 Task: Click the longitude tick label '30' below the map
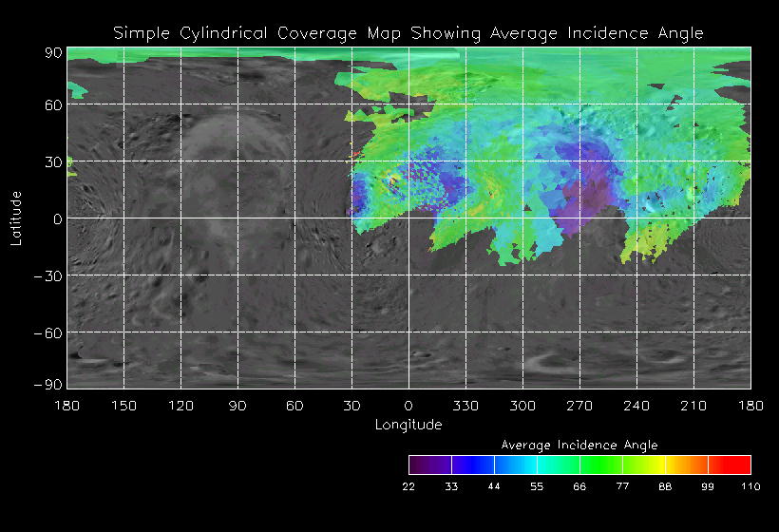(x=351, y=406)
